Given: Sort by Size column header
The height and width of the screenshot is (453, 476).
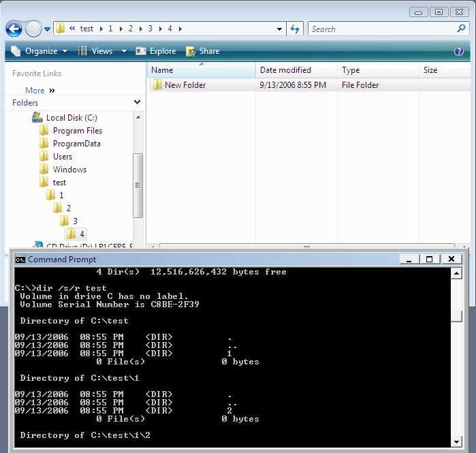Looking at the screenshot, I should tap(445, 70).
